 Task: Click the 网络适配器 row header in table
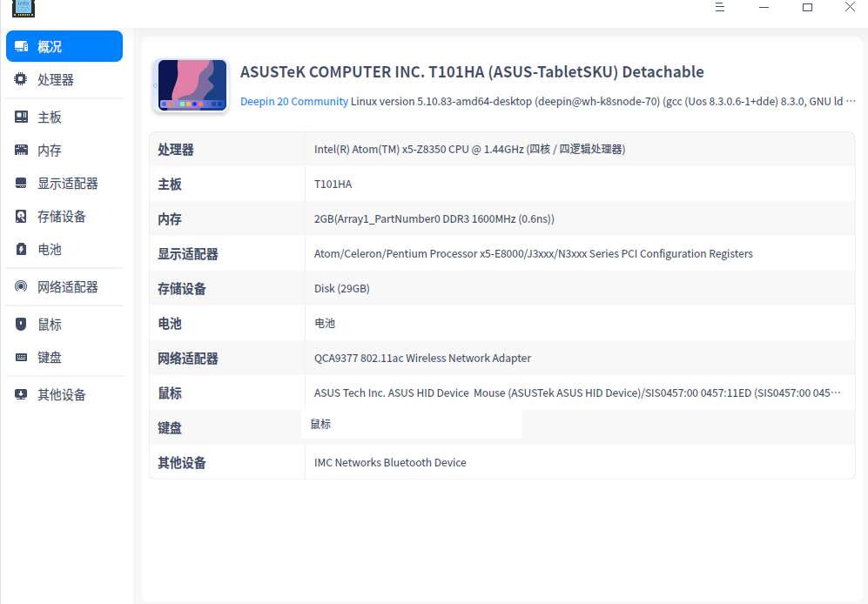pos(188,359)
